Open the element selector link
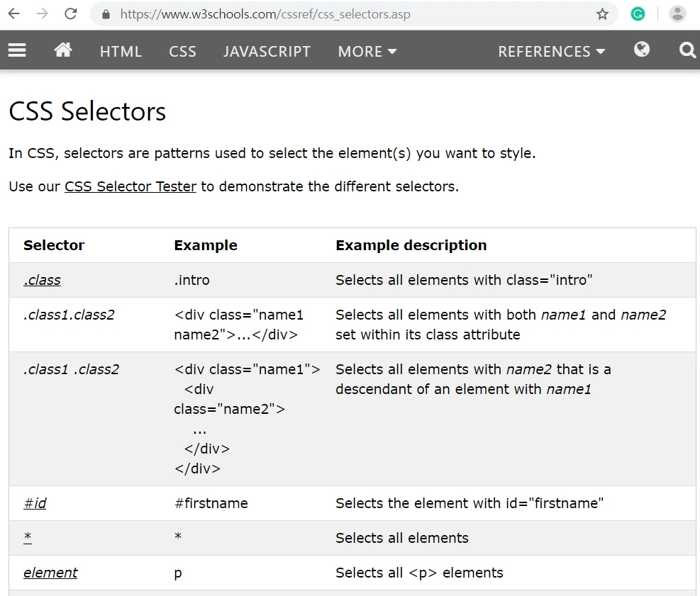This screenshot has height=596, width=700. [50, 573]
